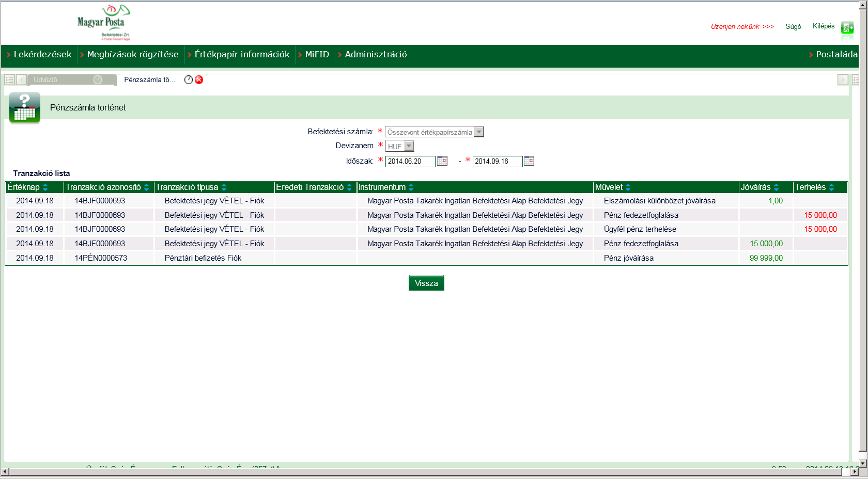The height and width of the screenshot is (479, 868).
Task: Click the Pénzszámla történet help calendar icon
Action: 25,107
